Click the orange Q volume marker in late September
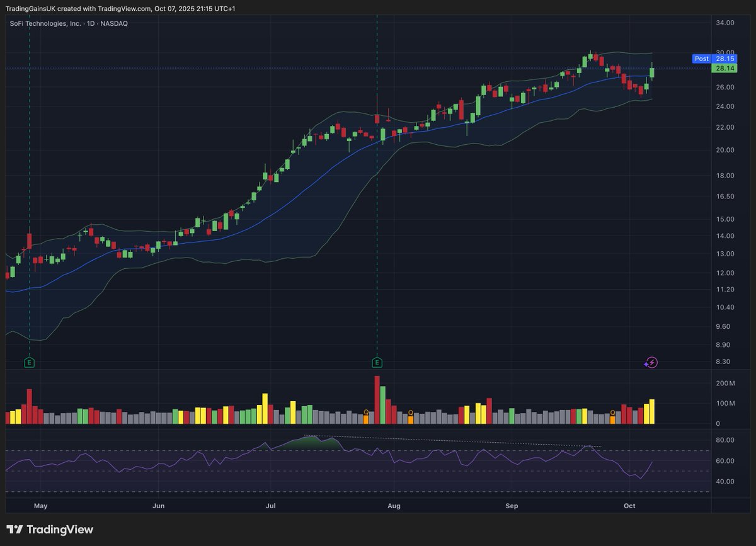Image resolution: width=756 pixels, height=546 pixels. pyautogui.click(x=612, y=412)
